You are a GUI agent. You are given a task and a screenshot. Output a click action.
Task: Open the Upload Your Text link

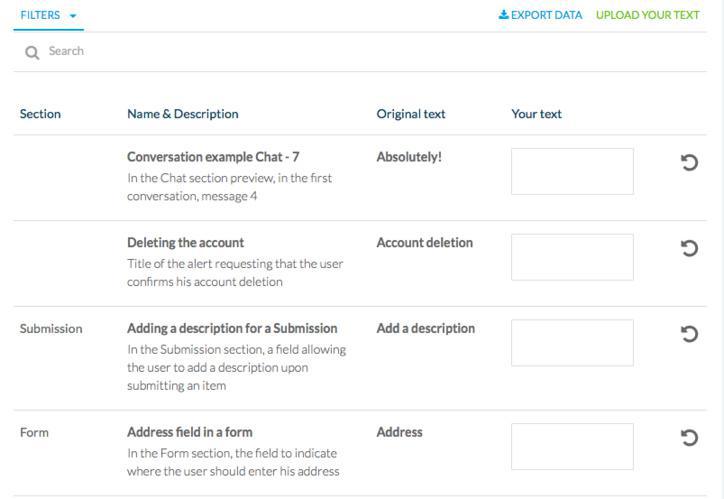pyautogui.click(x=647, y=15)
